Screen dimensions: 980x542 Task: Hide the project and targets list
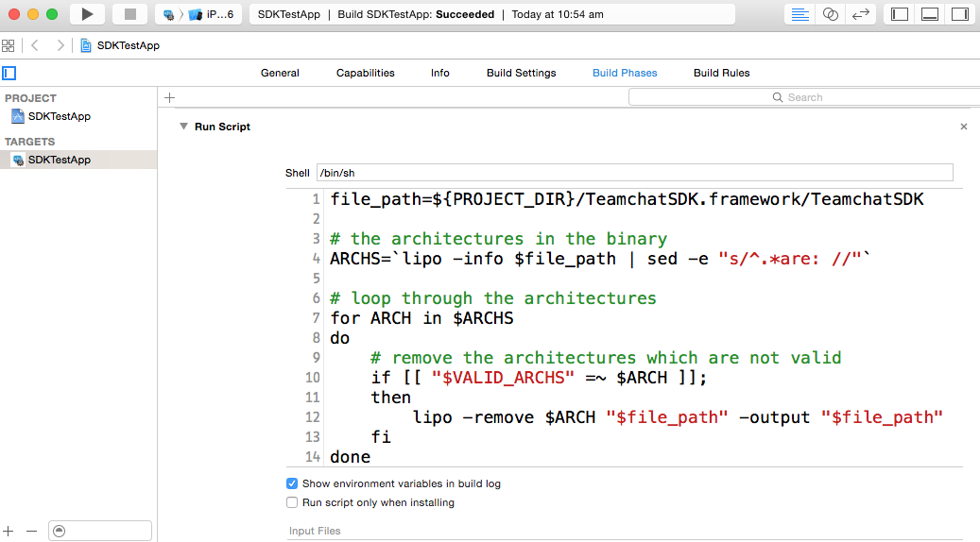point(9,73)
